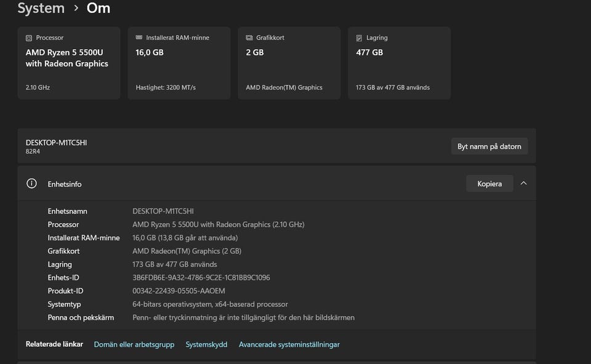Select the Grafikkort 2 GB card

tap(289, 63)
